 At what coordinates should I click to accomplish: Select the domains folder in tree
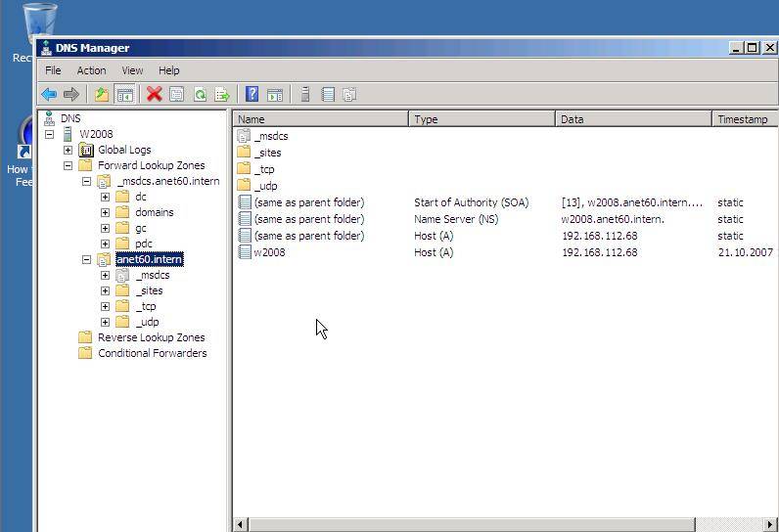tap(154, 212)
